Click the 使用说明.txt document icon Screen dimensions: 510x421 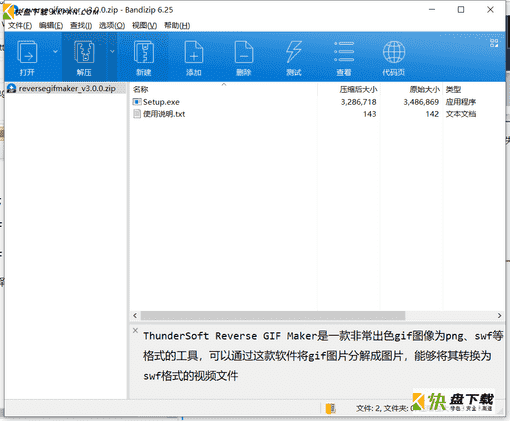(x=137, y=114)
